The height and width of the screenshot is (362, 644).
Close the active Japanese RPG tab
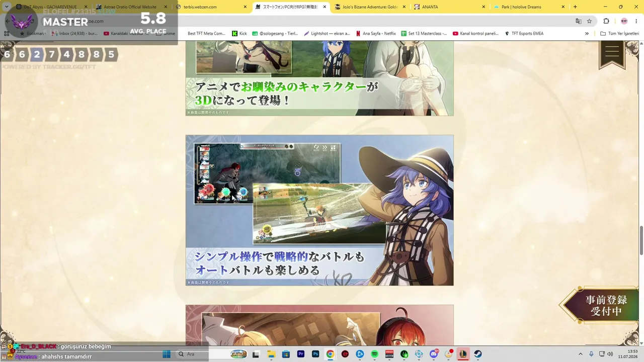click(x=325, y=7)
